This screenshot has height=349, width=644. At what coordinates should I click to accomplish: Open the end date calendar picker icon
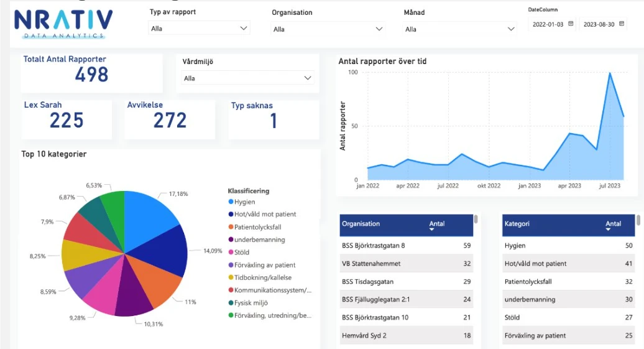pos(622,24)
